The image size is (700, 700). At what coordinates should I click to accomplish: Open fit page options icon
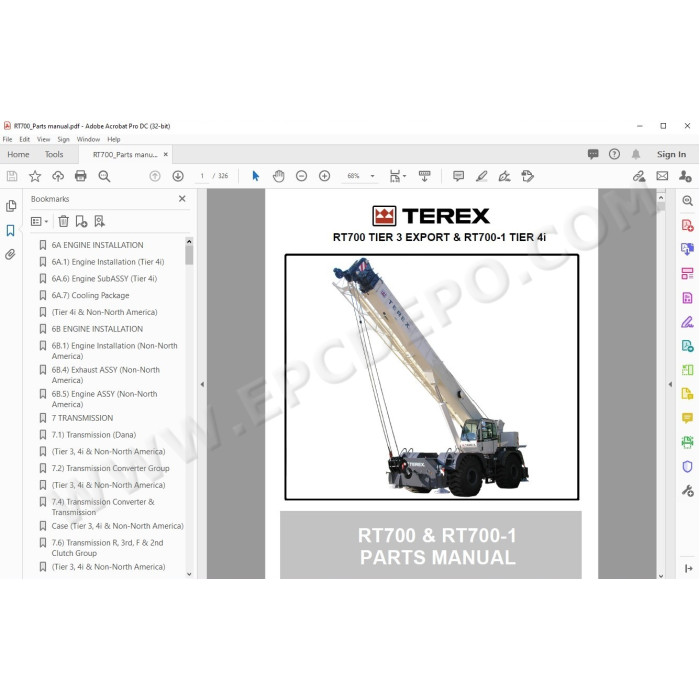[397, 176]
